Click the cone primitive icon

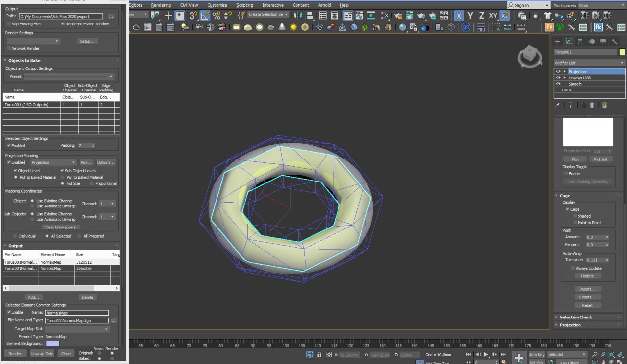point(282,27)
